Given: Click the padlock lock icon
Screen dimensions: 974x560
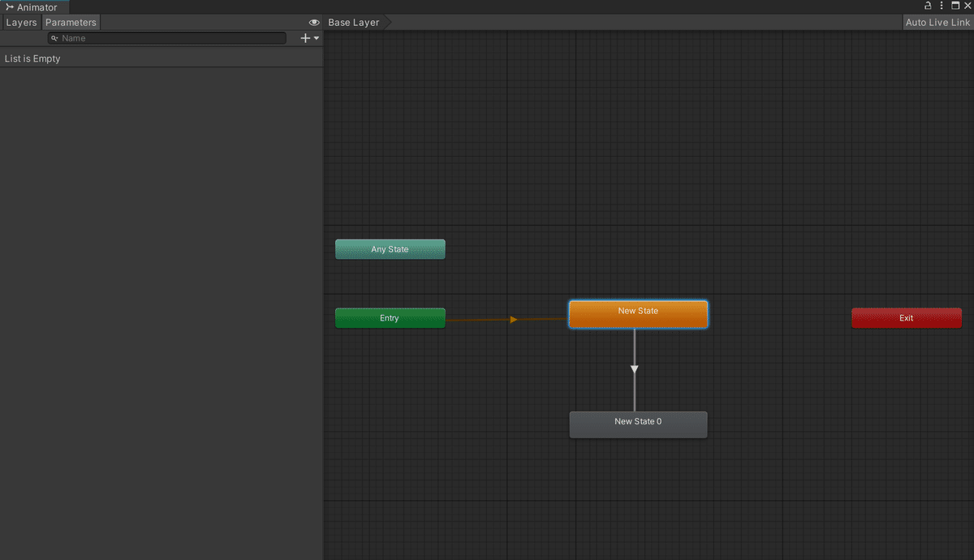Looking at the screenshot, I should (928, 6).
